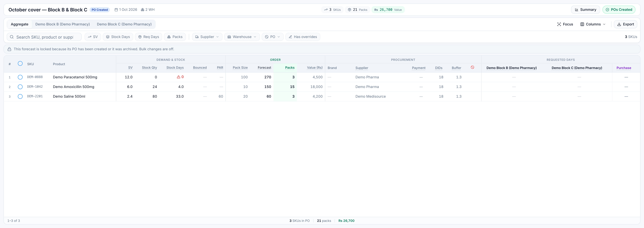Click the lock icon in the locked-forecast banner
This screenshot has width=644, height=228.
(x=9, y=49)
